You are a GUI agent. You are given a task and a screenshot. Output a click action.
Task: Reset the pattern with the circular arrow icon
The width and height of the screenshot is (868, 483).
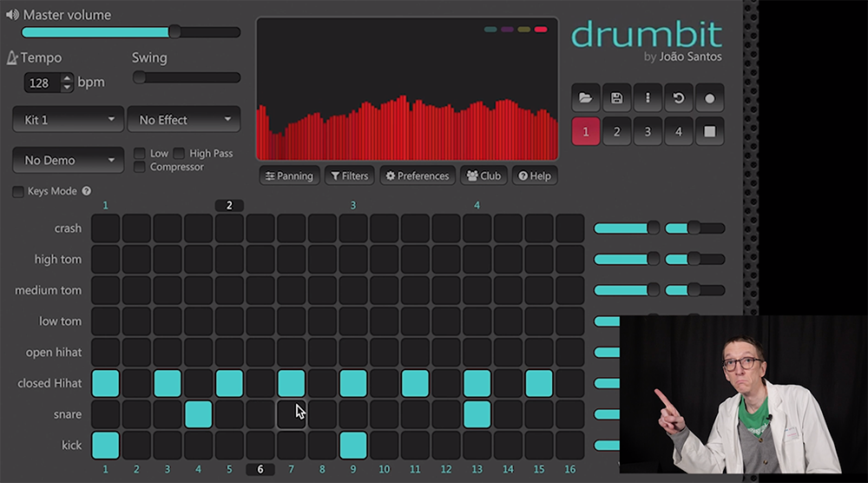[679, 98]
